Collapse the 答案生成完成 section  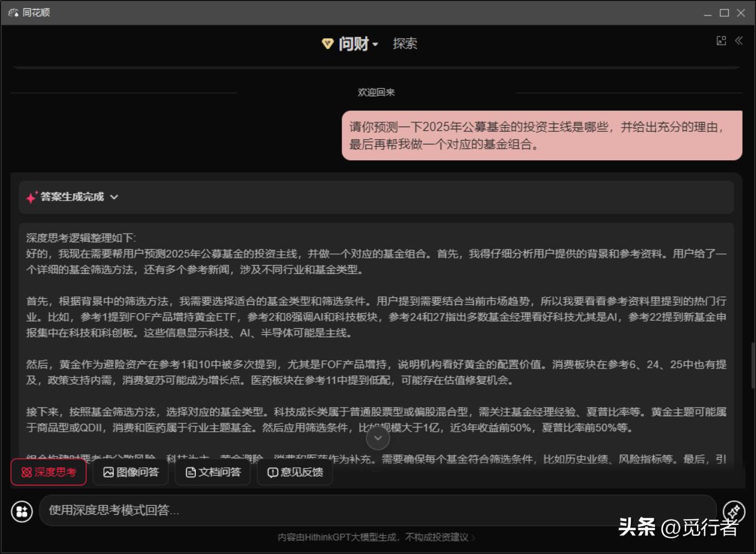coord(114,197)
